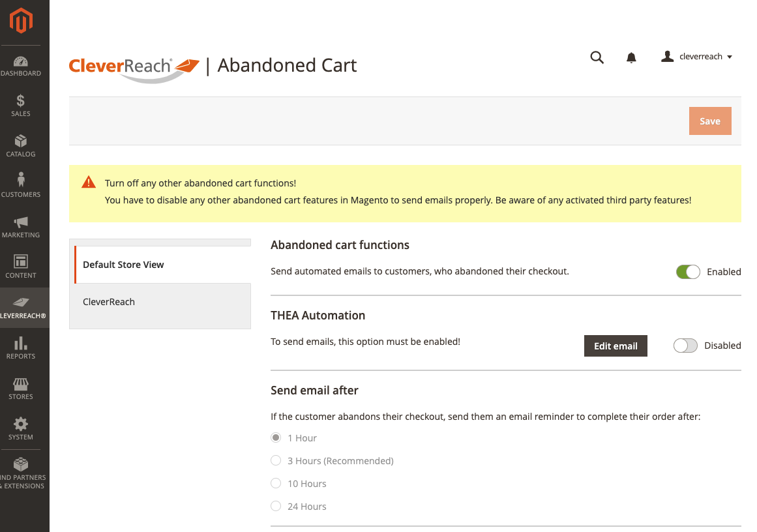This screenshot has height=532, width=757.
Task: Select the 3 Hours (Recommended) radio option
Action: 276,461
